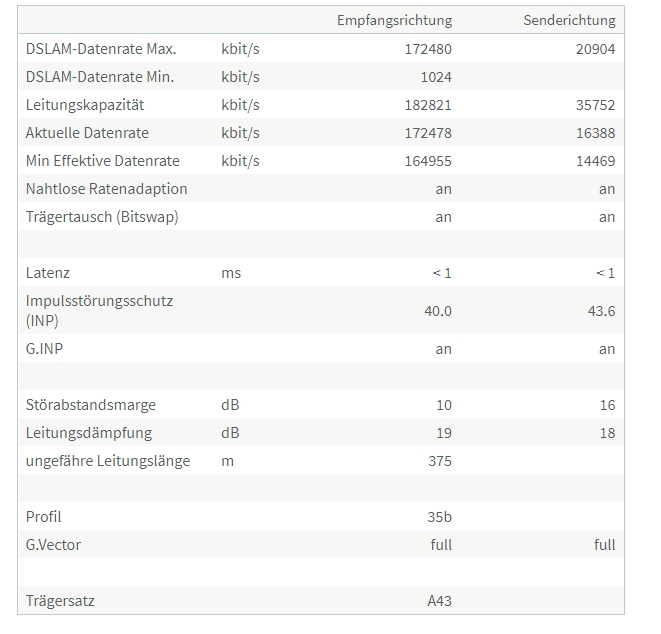Select the G.INP row label
Viewport: 661px width, 634px height.
click(44, 349)
